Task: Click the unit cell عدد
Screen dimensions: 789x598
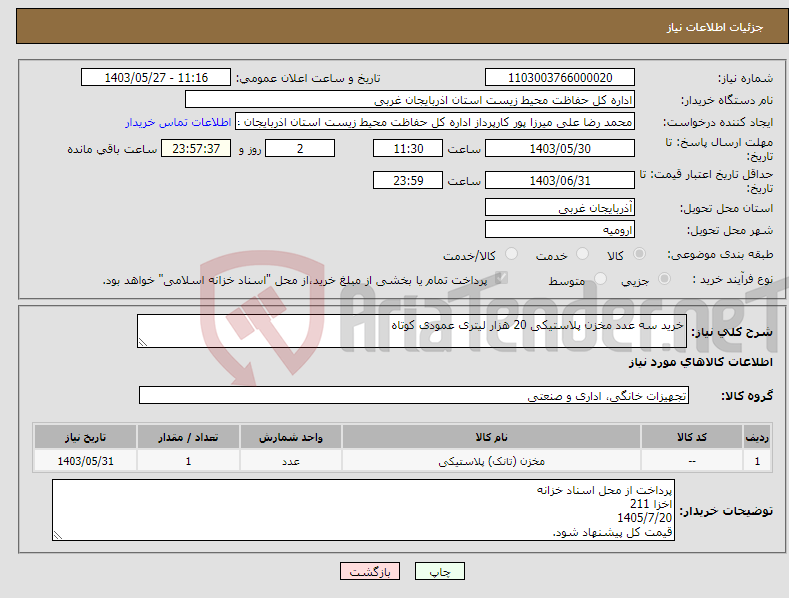Action: coord(291,461)
